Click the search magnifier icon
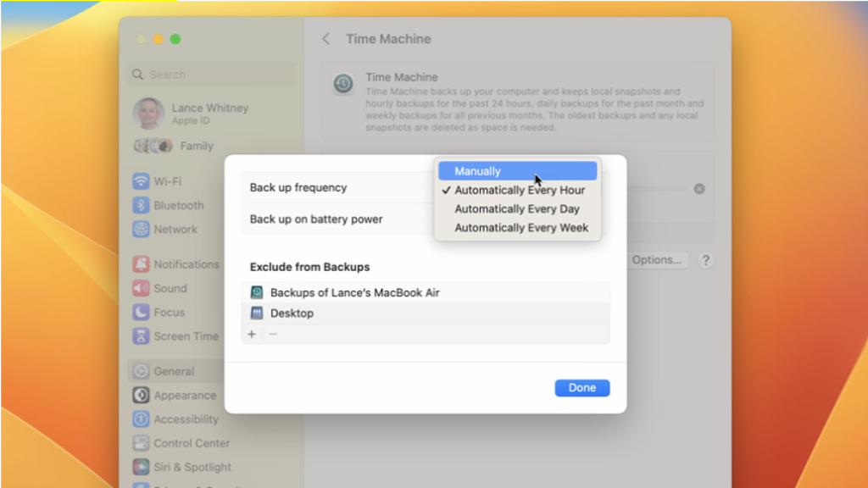Image resolution: width=868 pixels, height=488 pixels. pyautogui.click(x=138, y=75)
